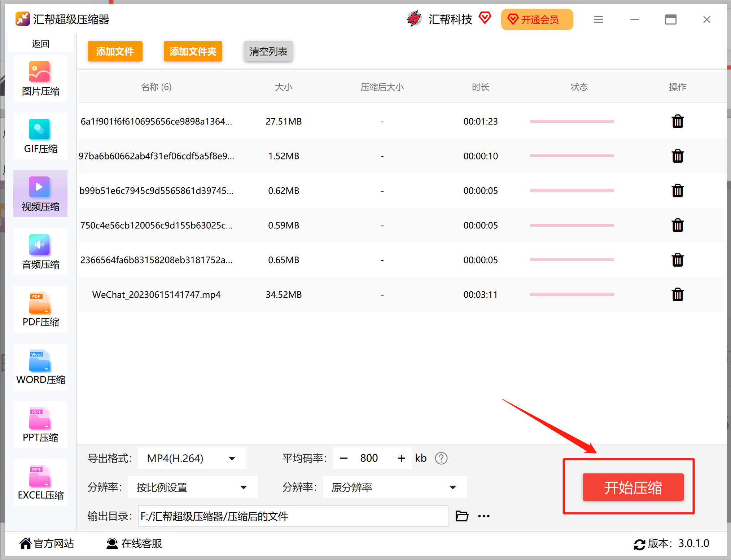The image size is (731, 560).
Task: Click the 时长 column header
Action: click(481, 87)
